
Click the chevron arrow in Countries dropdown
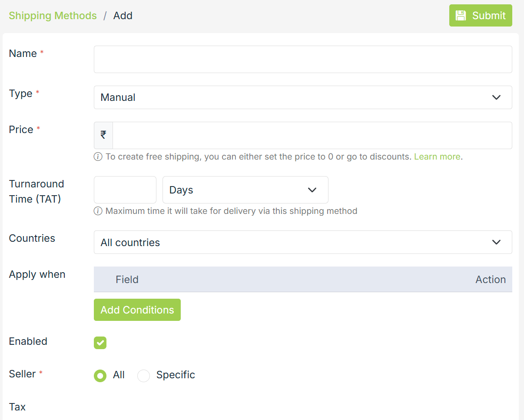pyautogui.click(x=496, y=242)
